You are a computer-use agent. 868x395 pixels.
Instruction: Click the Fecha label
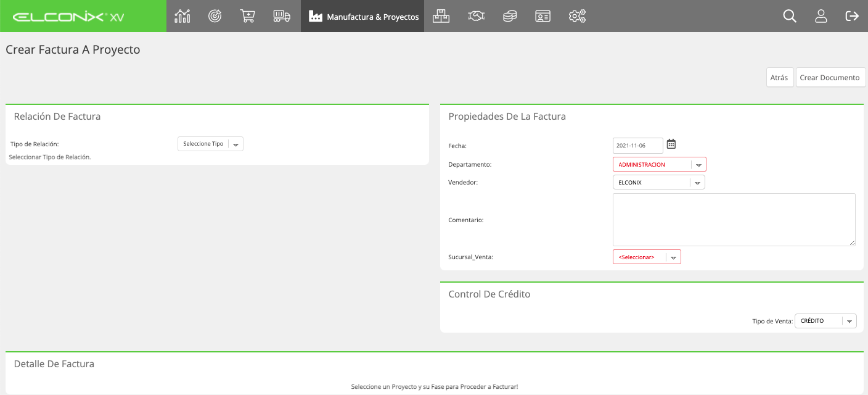click(457, 146)
